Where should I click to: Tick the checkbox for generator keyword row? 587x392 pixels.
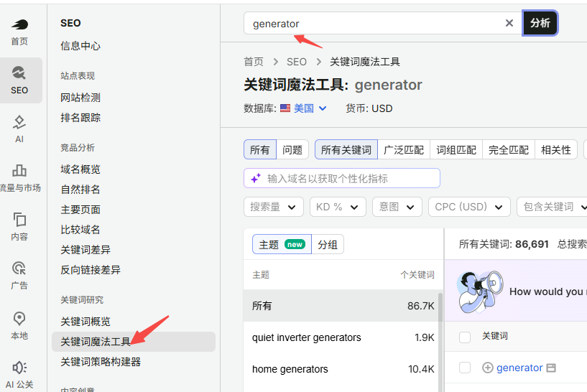coord(465,368)
